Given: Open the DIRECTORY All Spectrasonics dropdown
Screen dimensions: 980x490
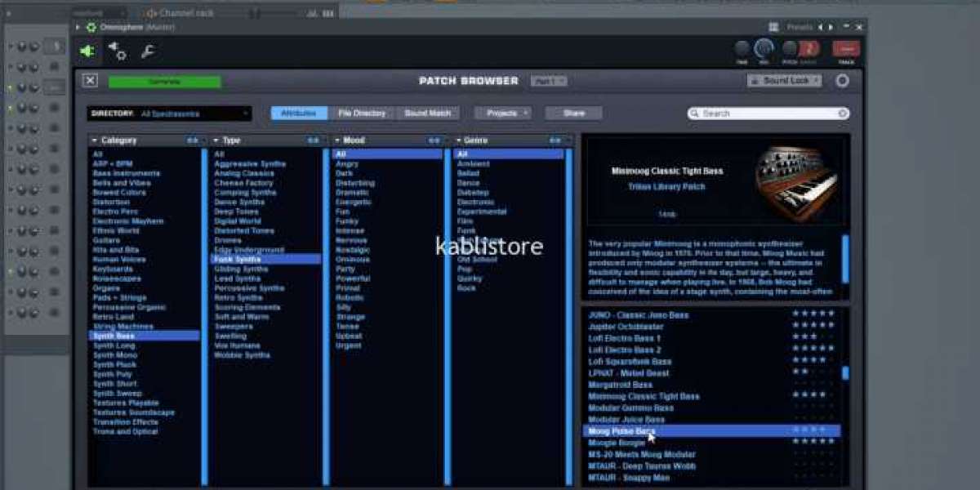Looking at the screenshot, I should [169, 114].
